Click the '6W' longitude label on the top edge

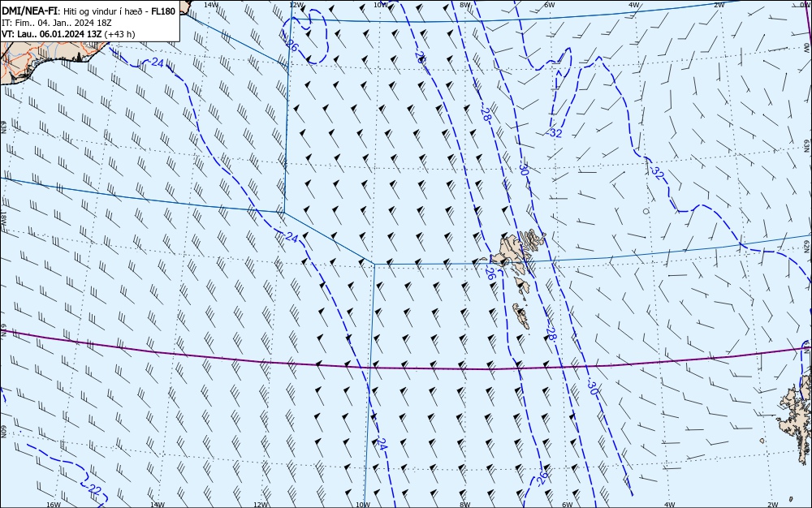click(550, 5)
